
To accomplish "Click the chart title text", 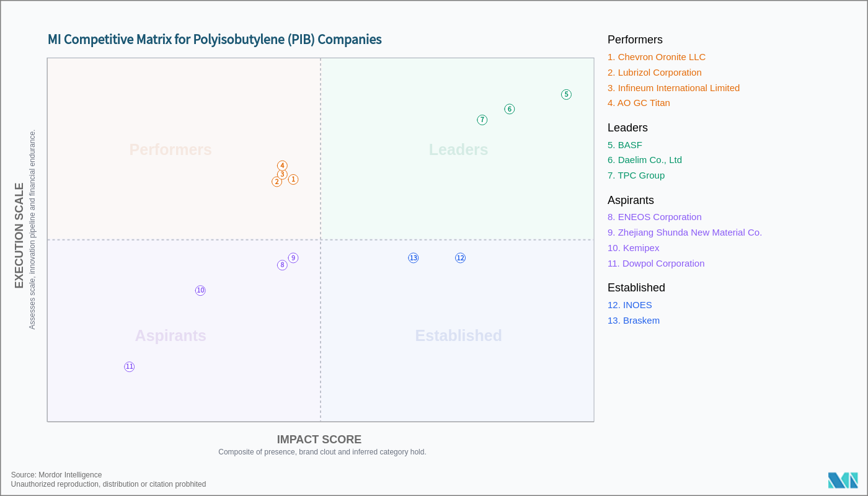I will pyautogui.click(x=215, y=40).
